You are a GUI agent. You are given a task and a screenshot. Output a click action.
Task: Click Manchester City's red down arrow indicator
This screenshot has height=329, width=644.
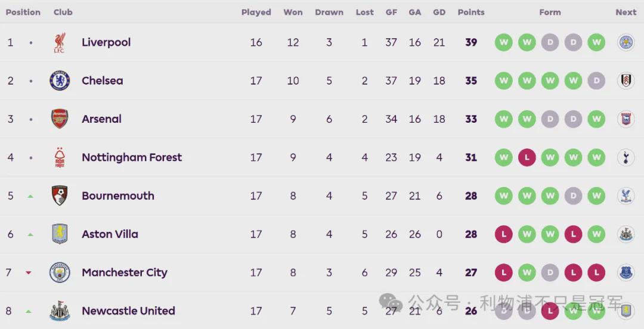tap(29, 273)
